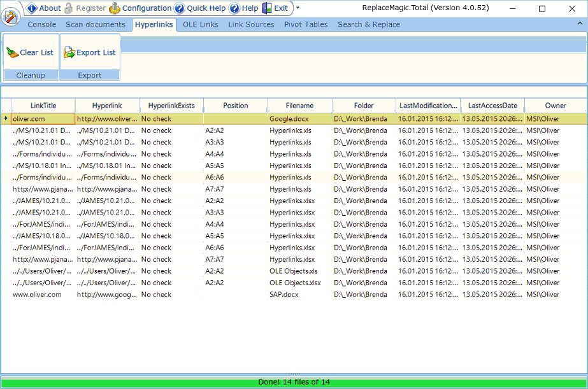Click position A7:A7 in the Hyperlinks.xlsx row
This screenshot has width=588, height=389.
[x=236, y=259]
